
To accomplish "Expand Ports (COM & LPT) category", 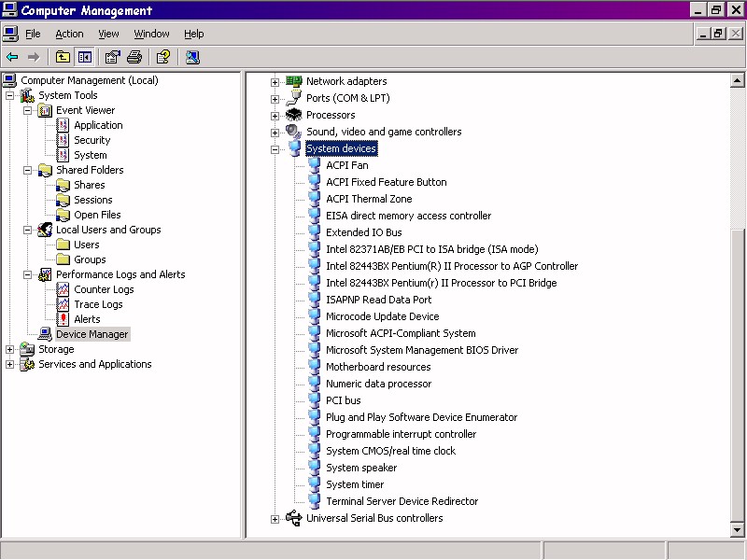I will [275, 99].
